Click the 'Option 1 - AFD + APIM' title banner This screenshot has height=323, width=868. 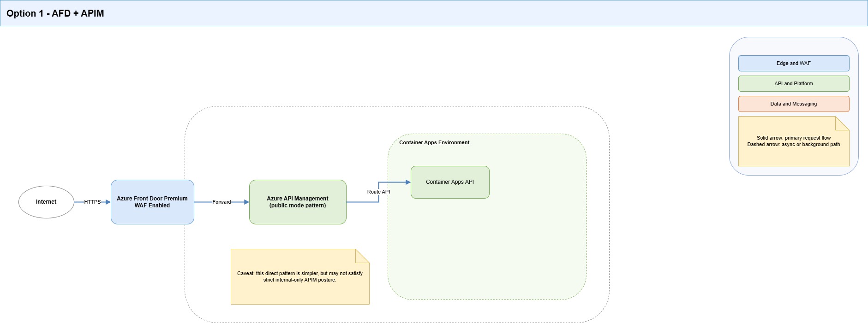pos(434,13)
